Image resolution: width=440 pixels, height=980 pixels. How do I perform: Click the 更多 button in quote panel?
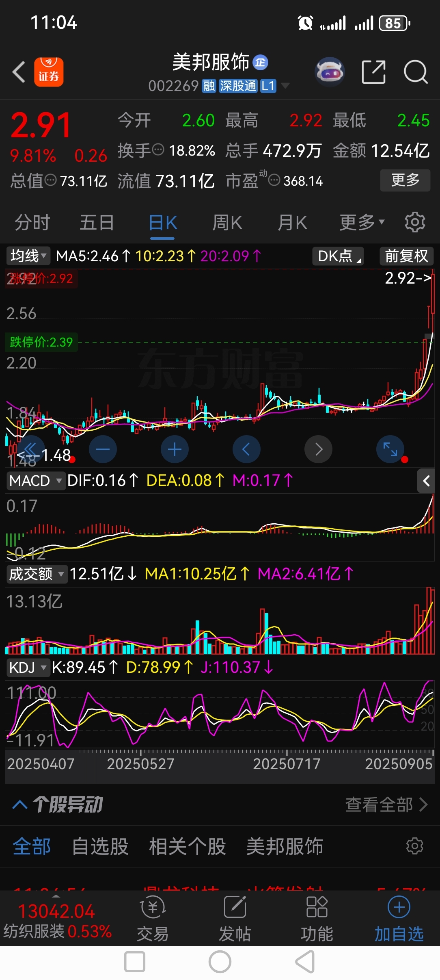point(405,180)
